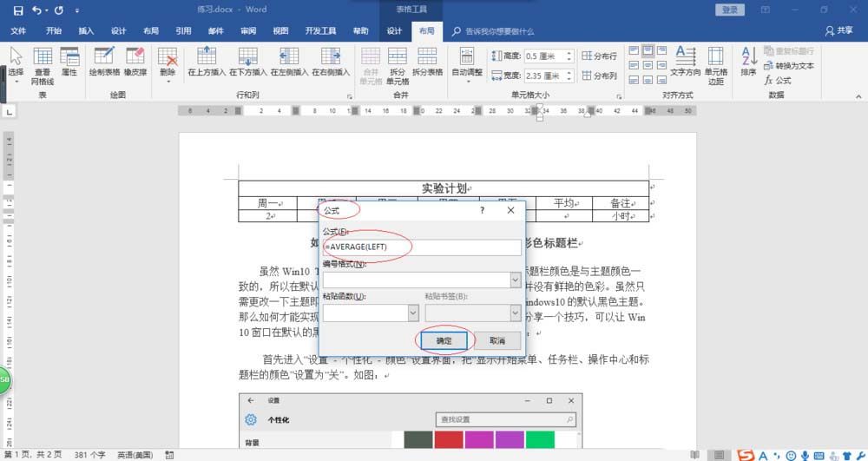Click the Formula dialog help question mark
The height and width of the screenshot is (461, 868).
click(x=482, y=210)
